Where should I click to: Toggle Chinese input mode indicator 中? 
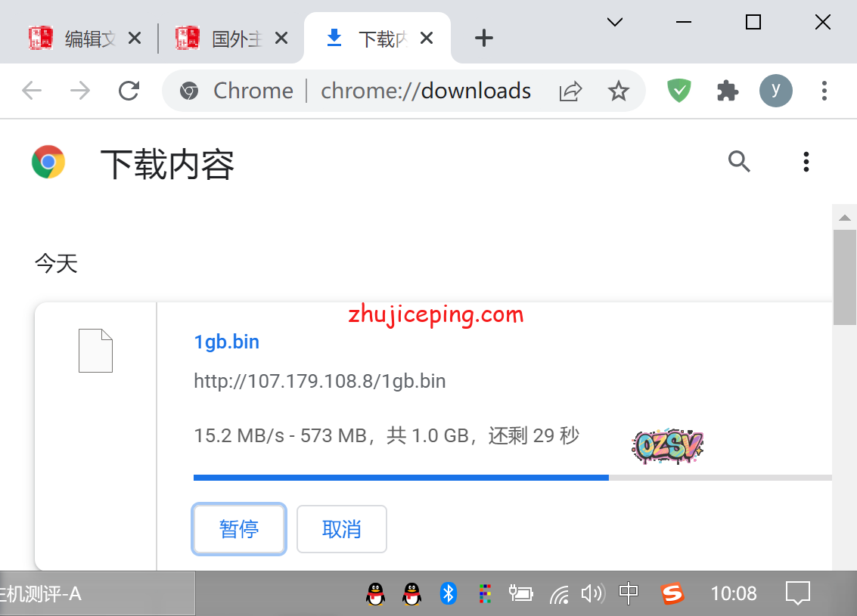(x=629, y=593)
